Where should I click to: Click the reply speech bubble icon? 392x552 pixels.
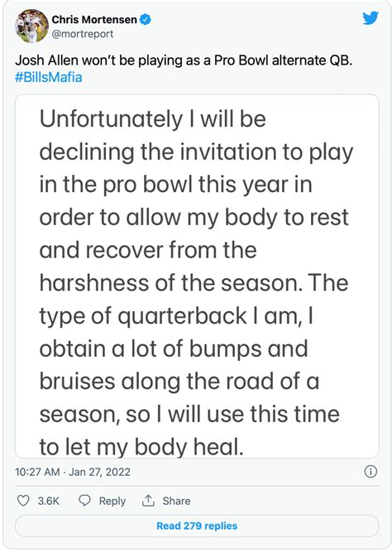coord(84,500)
